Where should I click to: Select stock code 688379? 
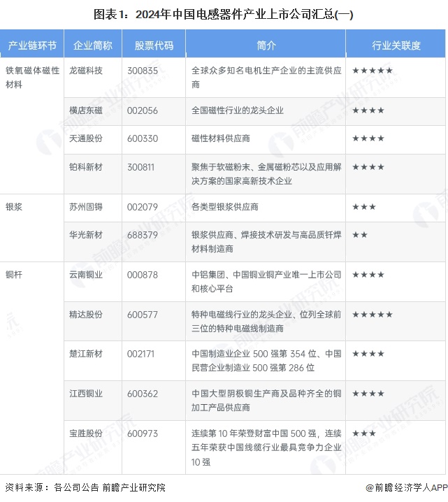[143, 236]
